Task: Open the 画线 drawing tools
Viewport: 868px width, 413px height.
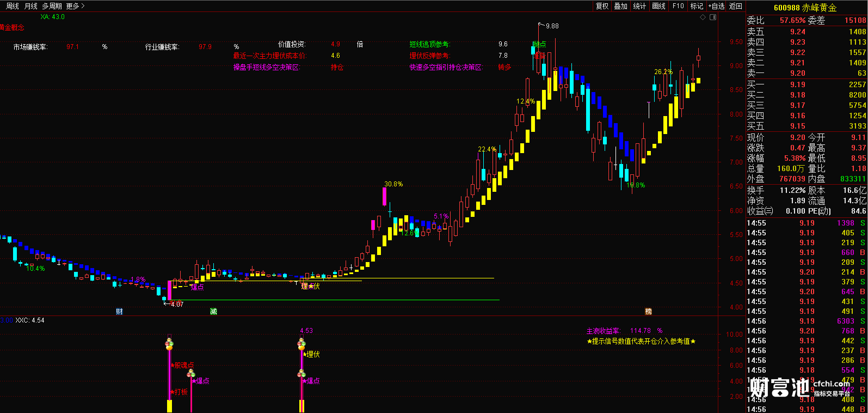Action: tap(658, 6)
